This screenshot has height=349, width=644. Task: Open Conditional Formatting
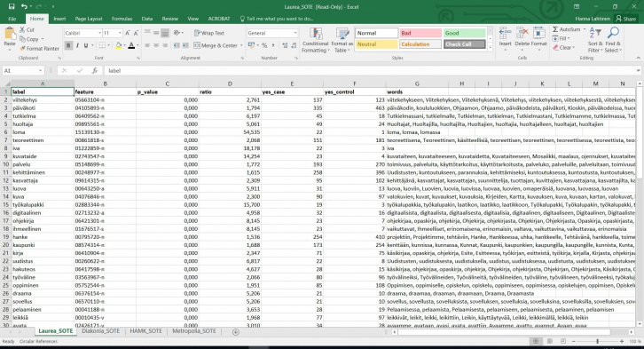click(315, 40)
